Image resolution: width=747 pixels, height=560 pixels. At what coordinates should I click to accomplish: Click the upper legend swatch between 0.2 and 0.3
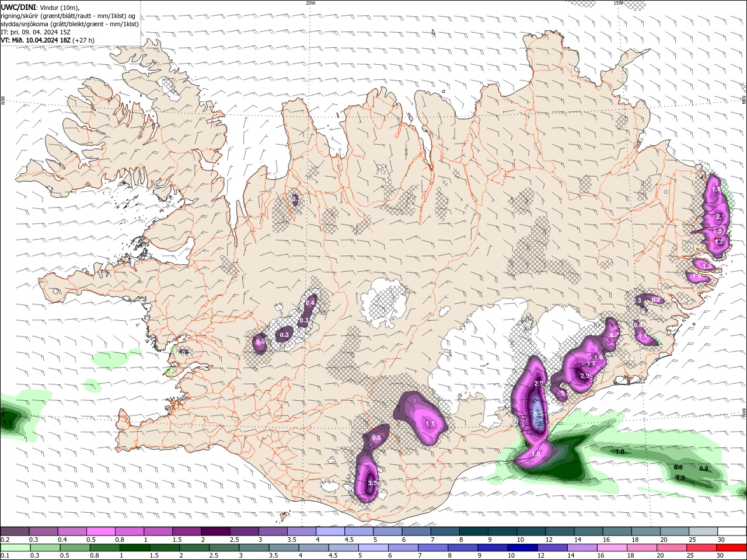[15, 531]
